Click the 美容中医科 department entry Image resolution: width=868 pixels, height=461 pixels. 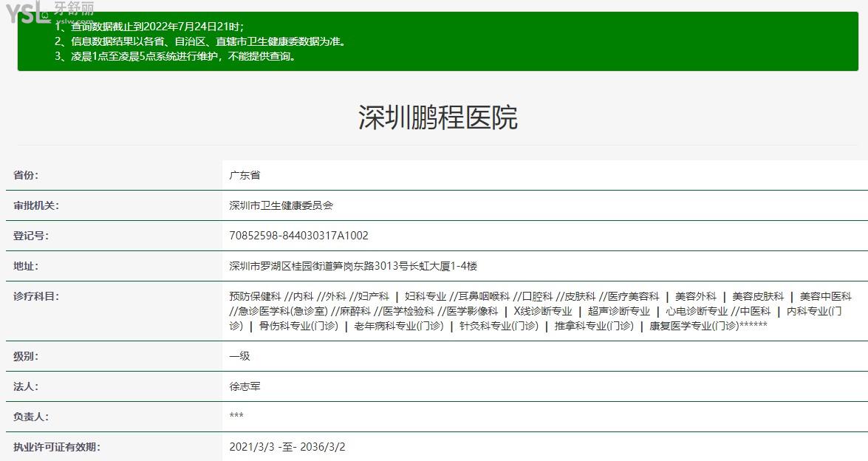[x=825, y=297]
